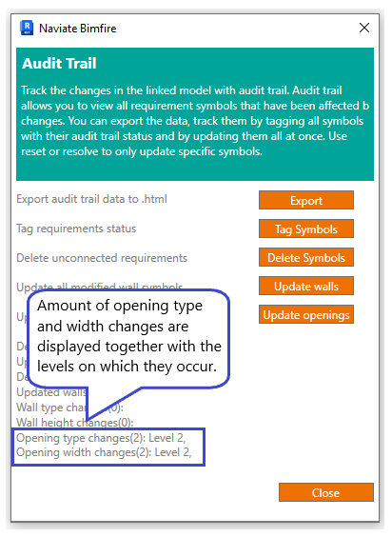Click the Export audit trail data label
This screenshot has width=392, height=537.
91,199
